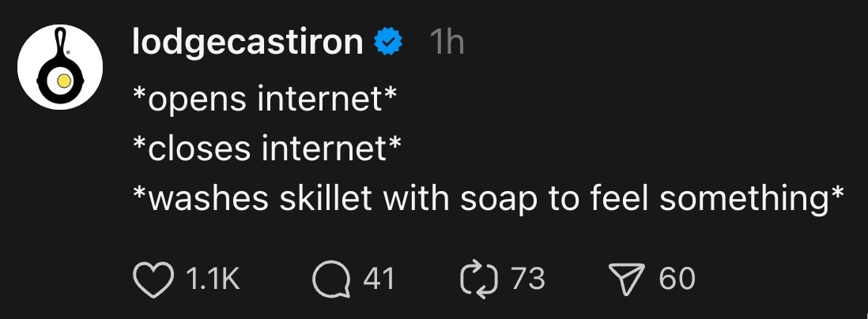Viewport: 868px width, 319px height.
Task: Show the 41 replies count
Action: click(378, 278)
